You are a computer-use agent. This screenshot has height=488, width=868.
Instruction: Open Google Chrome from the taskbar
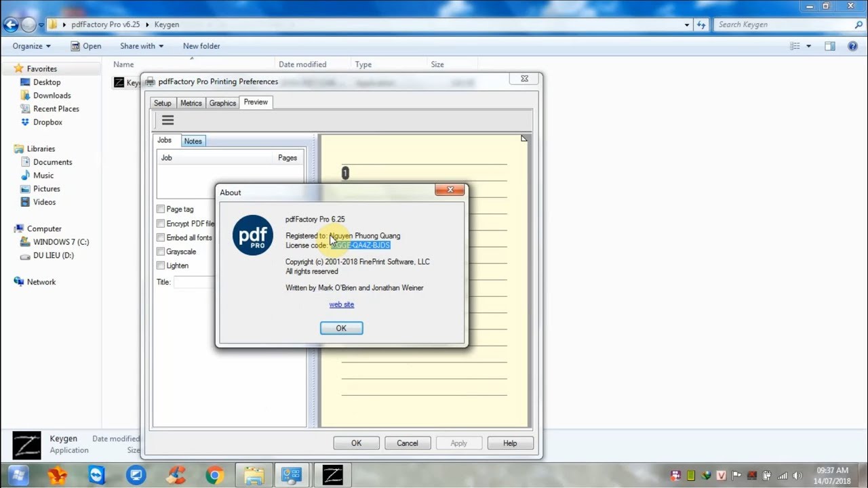(x=215, y=475)
